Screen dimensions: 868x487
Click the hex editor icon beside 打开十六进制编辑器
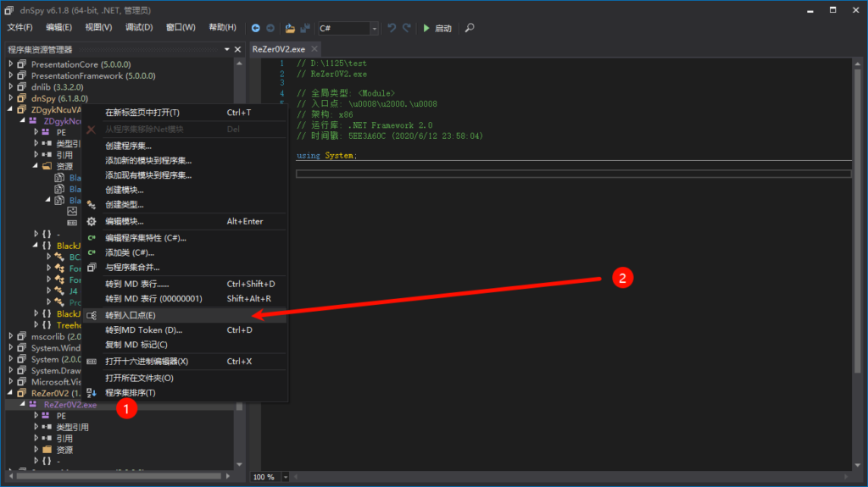click(92, 362)
